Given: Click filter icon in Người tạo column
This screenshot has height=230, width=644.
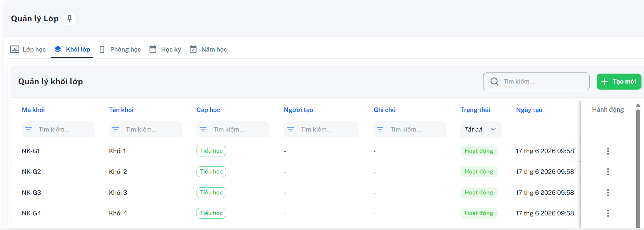Looking at the screenshot, I should coord(290,129).
